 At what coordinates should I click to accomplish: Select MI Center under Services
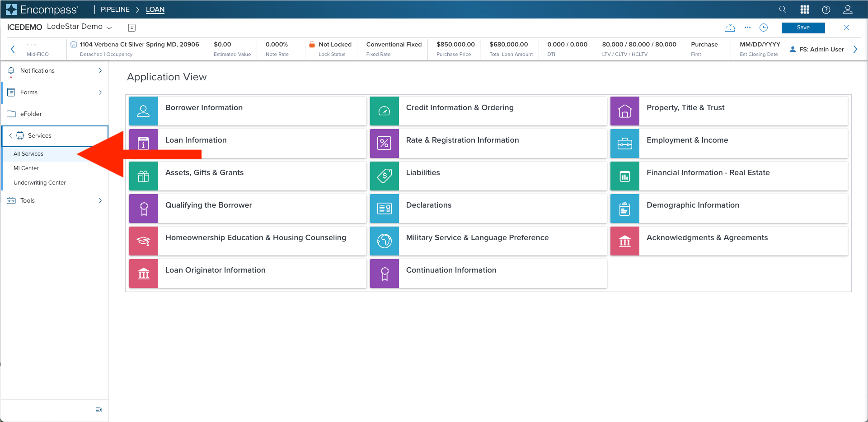(x=26, y=168)
